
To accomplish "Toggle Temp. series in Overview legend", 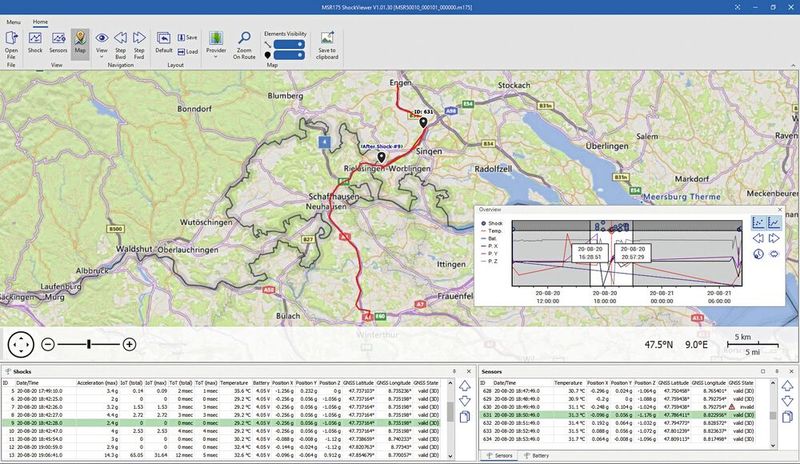I will pos(492,231).
